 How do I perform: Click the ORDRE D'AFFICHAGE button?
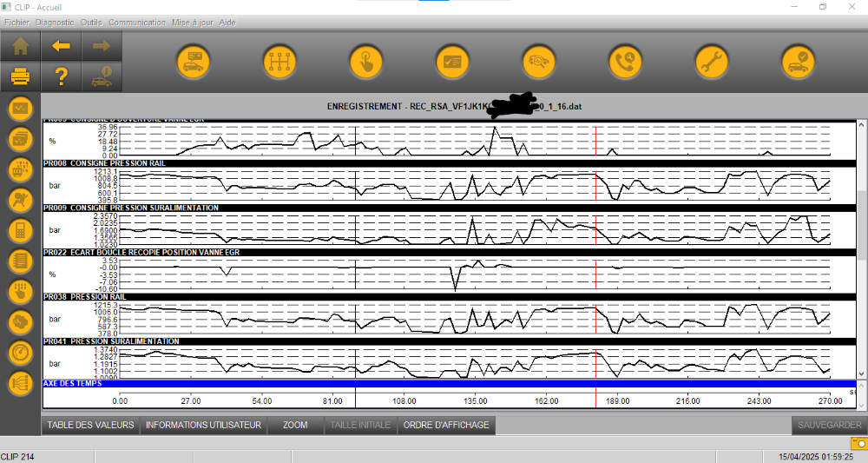point(446,425)
